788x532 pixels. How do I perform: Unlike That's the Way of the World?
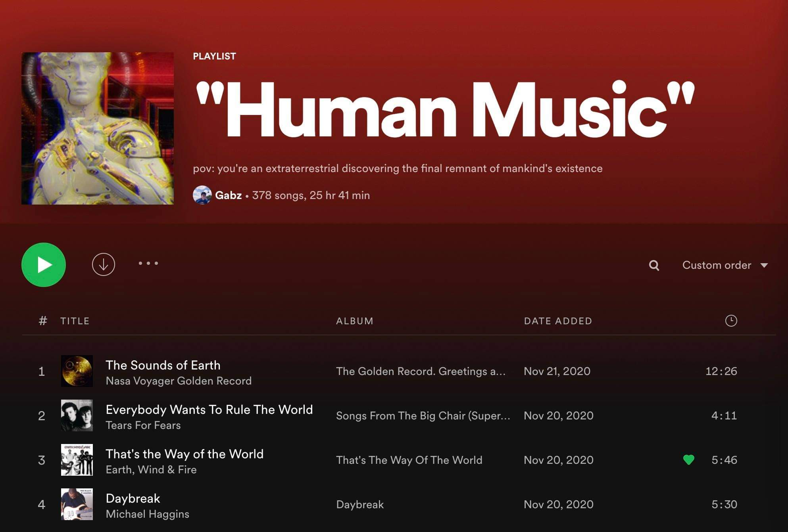tap(688, 460)
